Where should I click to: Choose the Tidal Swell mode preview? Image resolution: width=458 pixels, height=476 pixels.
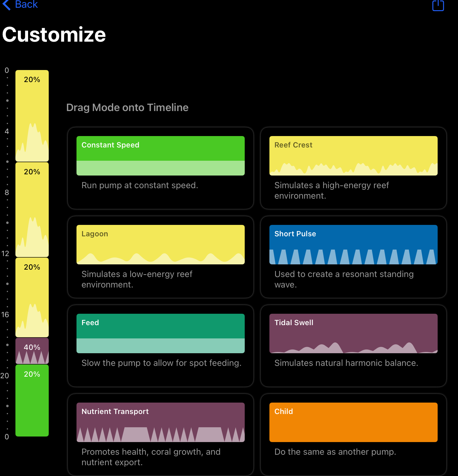[353, 333]
